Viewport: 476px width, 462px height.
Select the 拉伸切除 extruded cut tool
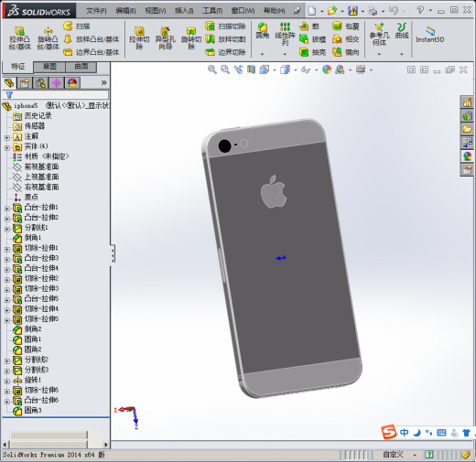pyautogui.click(x=139, y=38)
